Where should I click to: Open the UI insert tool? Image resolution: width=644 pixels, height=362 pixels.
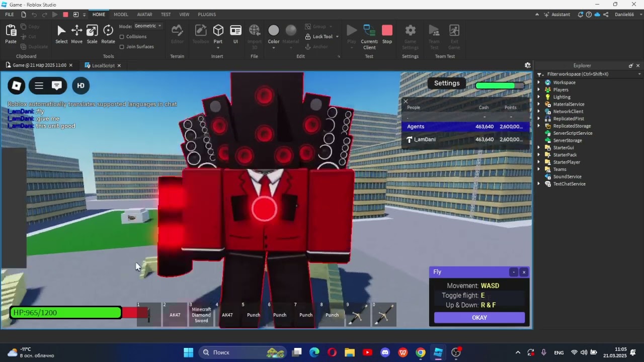pyautogui.click(x=235, y=34)
